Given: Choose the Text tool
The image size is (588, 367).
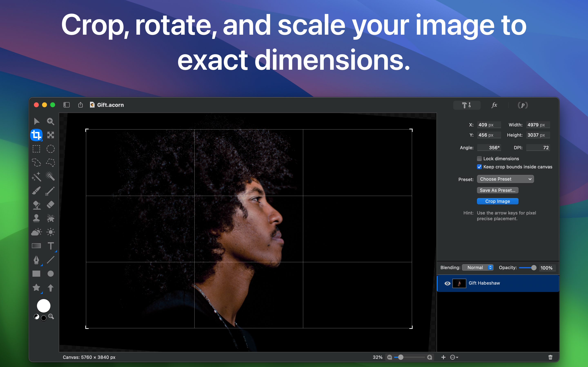Looking at the screenshot, I should pos(51,246).
